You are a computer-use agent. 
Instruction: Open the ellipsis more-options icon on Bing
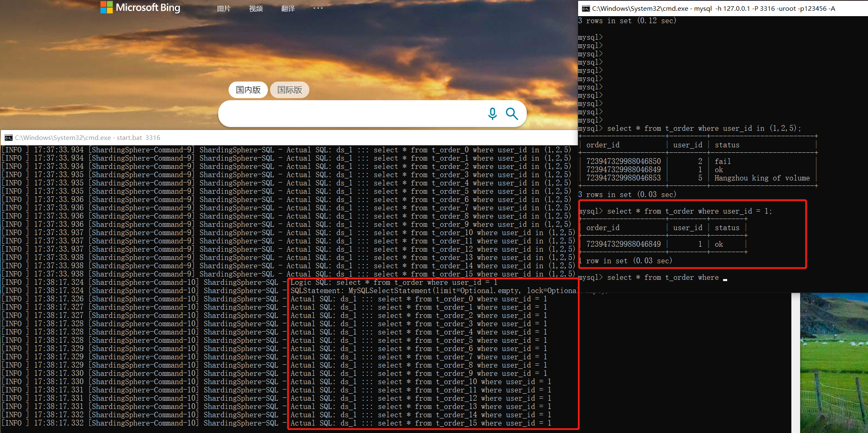[318, 8]
